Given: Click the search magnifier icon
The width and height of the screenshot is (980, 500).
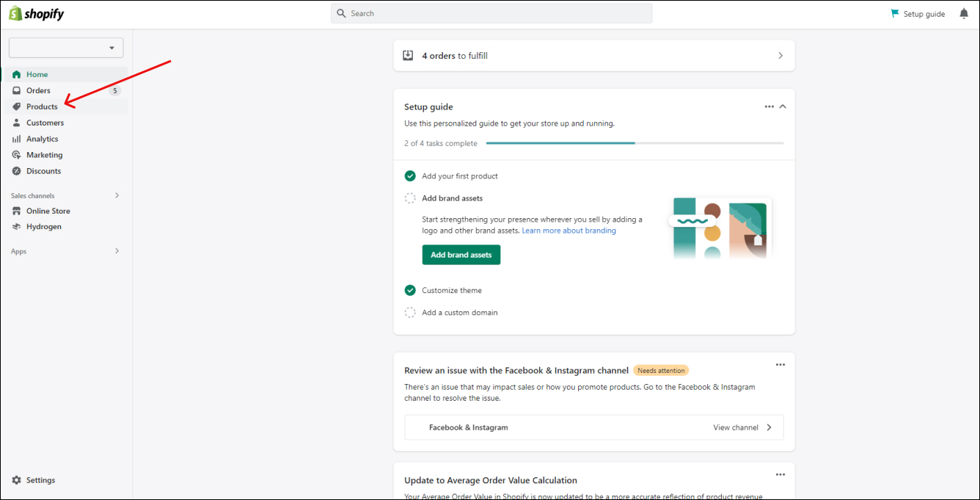Looking at the screenshot, I should click(x=341, y=13).
